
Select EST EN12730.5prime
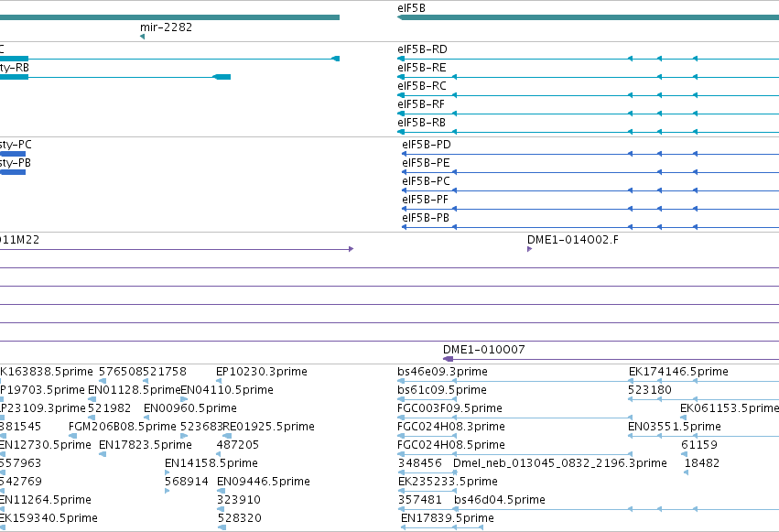(x=46, y=445)
